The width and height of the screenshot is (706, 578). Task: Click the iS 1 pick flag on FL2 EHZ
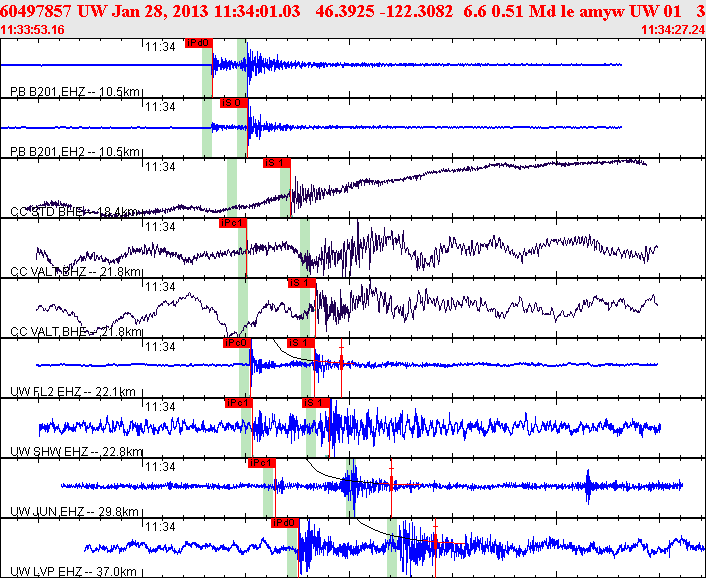pos(301,343)
